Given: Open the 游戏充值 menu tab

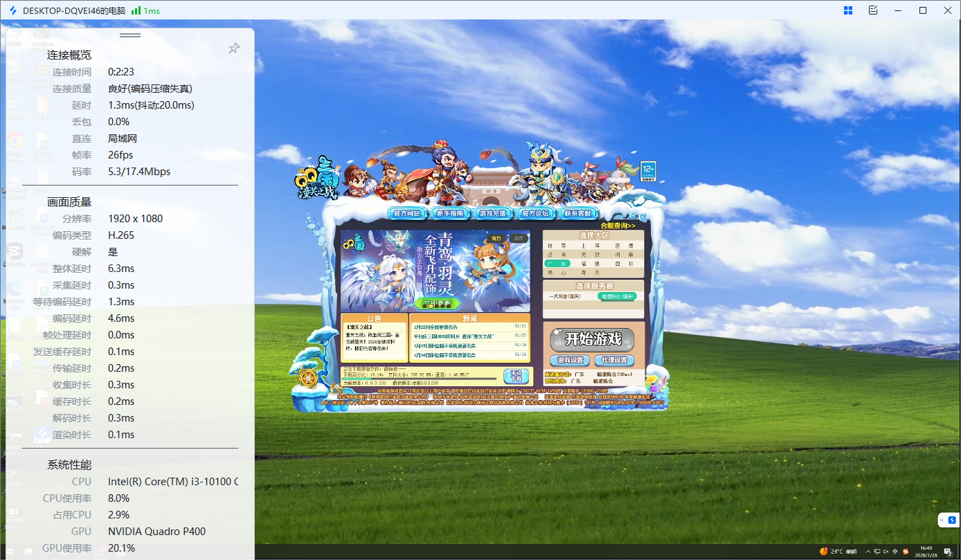Looking at the screenshot, I should click(494, 213).
